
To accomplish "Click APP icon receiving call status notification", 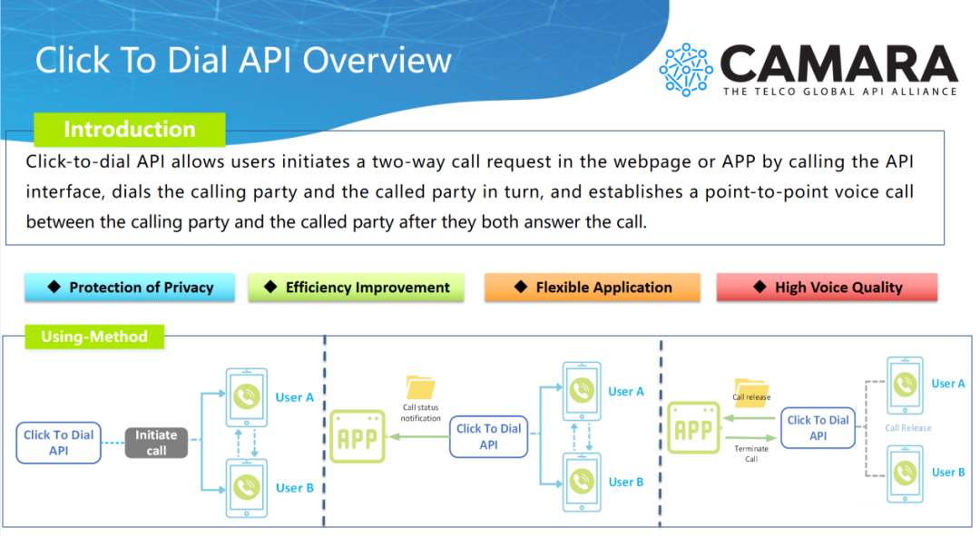I will 356,438.
